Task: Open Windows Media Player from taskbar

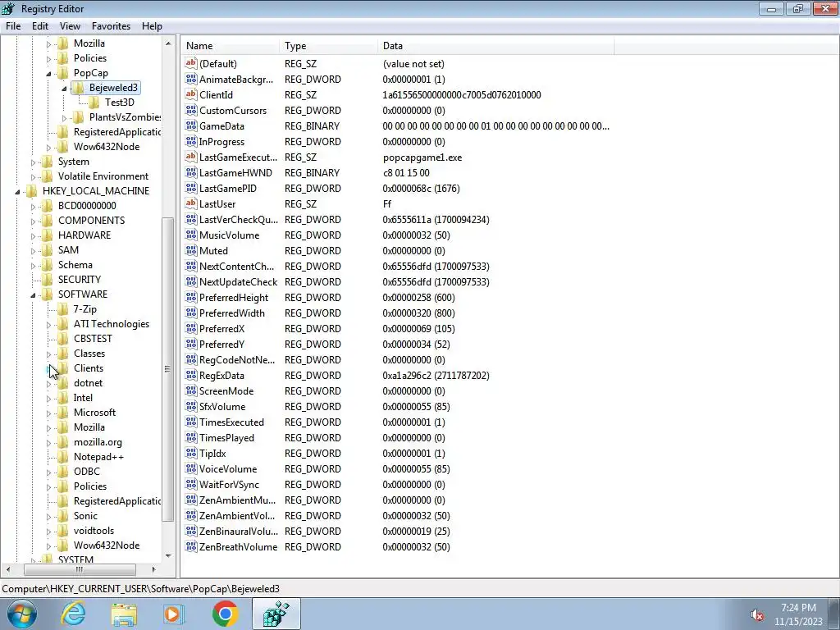Action: 172,614
